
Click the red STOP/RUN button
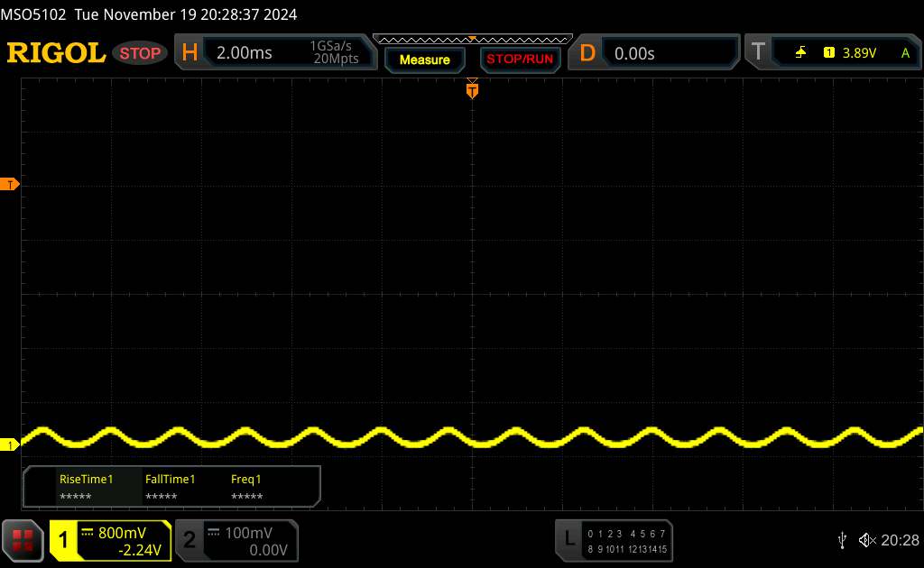pos(520,60)
